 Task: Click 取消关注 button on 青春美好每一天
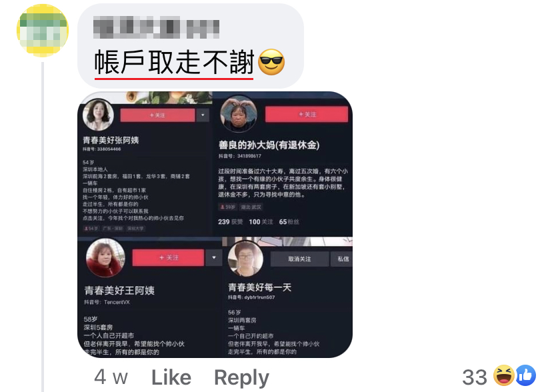click(x=299, y=259)
